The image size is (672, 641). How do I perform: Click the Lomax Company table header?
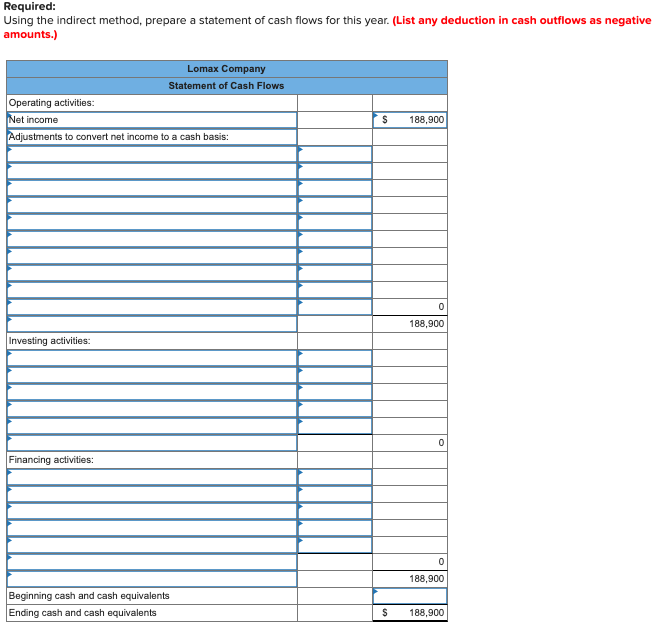coord(226,69)
